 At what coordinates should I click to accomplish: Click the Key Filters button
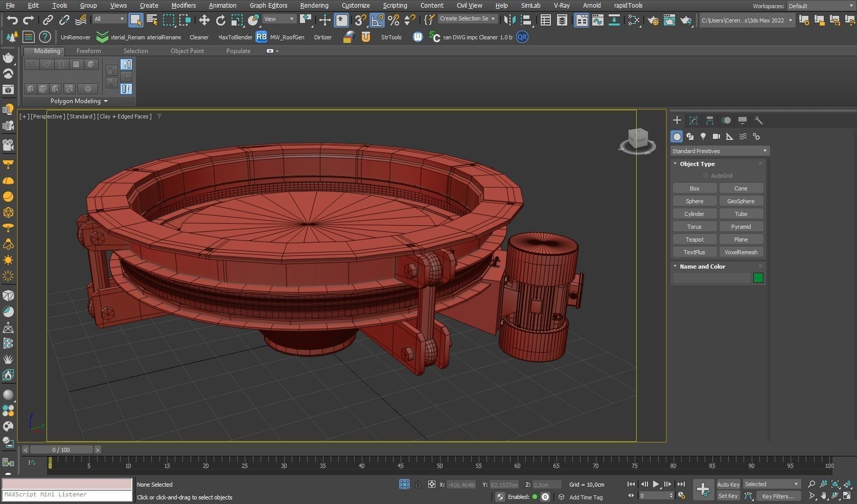(778, 496)
